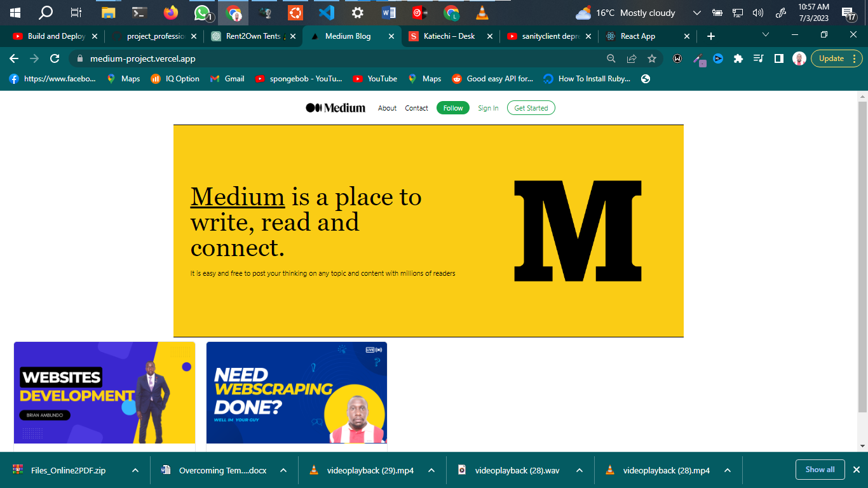
Task: Click the Get Started button
Action: pos(531,108)
